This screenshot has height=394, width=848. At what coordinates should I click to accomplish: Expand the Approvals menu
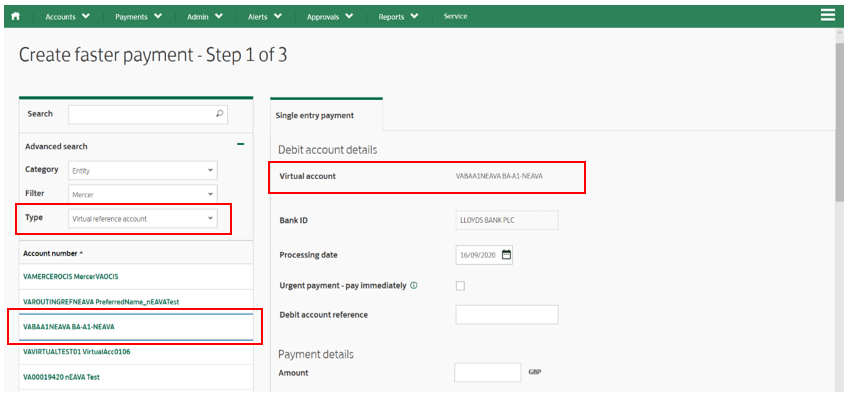(330, 17)
